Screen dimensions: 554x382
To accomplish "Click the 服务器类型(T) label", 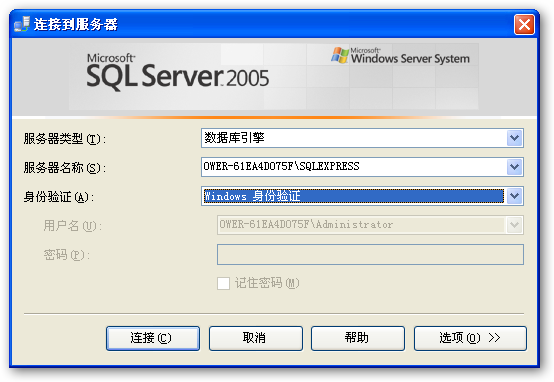I will 65,139.
